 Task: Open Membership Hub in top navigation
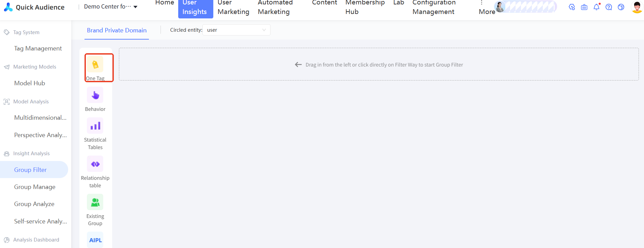(x=365, y=7)
